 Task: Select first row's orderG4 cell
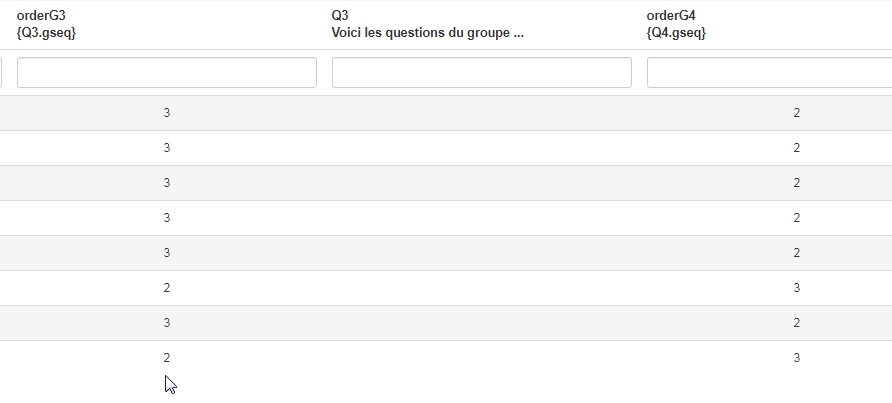tap(796, 113)
